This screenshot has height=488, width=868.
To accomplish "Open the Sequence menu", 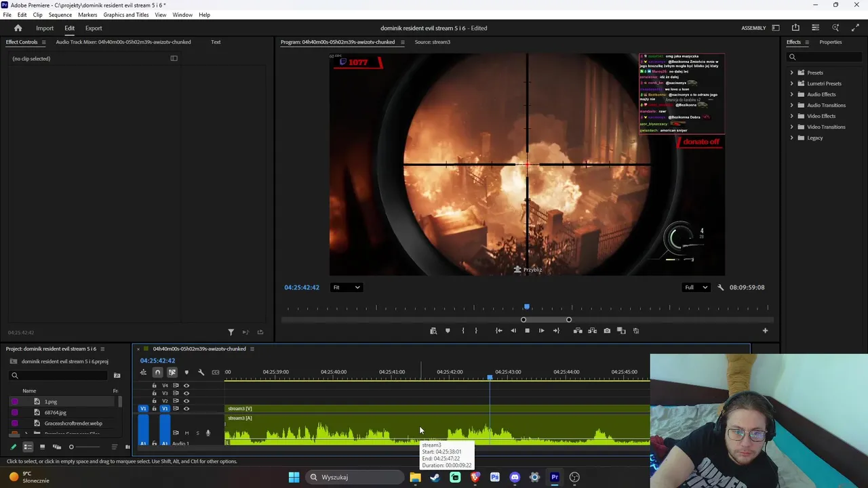I will [60, 15].
